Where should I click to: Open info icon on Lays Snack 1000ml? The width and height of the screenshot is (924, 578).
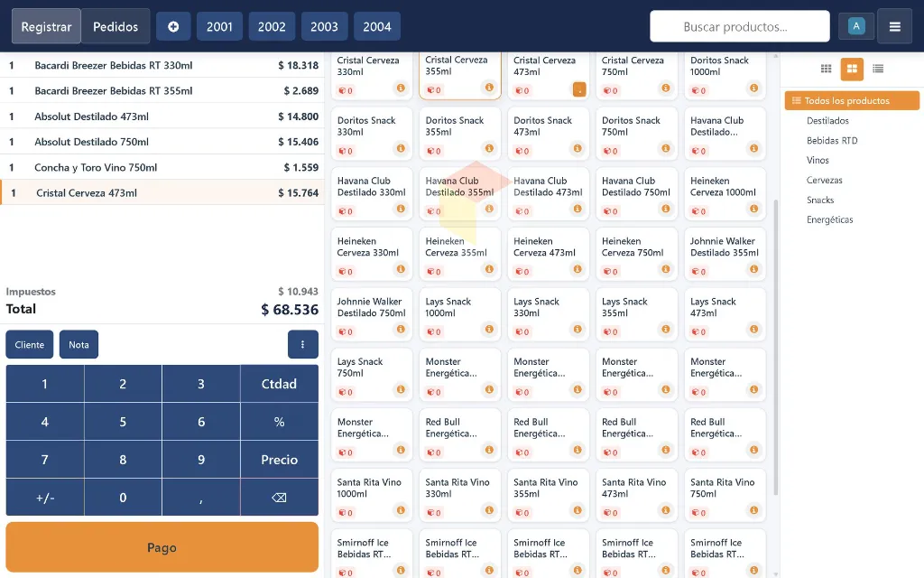[x=489, y=330]
